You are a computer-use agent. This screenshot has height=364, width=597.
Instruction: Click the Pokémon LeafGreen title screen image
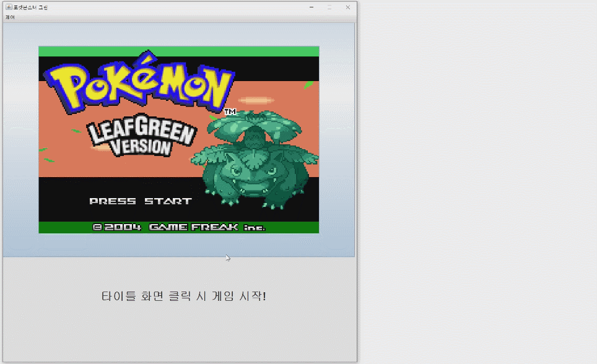pos(178,140)
